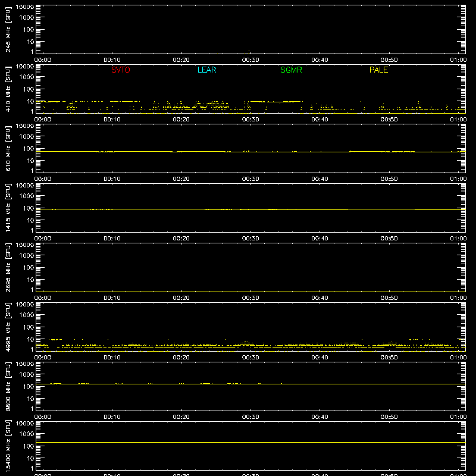Select the 2695 MHz [SFU] axis label
The image size is (476, 476).
(x=8, y=267)
